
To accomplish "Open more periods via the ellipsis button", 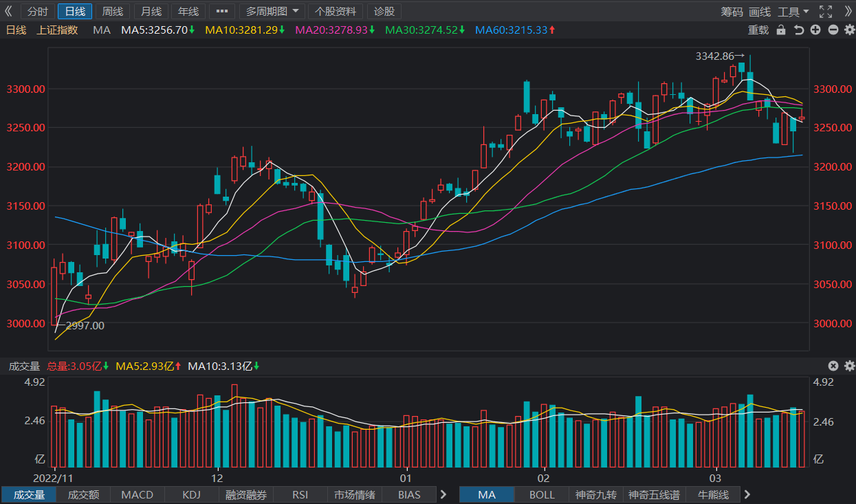I will point(221,12).
